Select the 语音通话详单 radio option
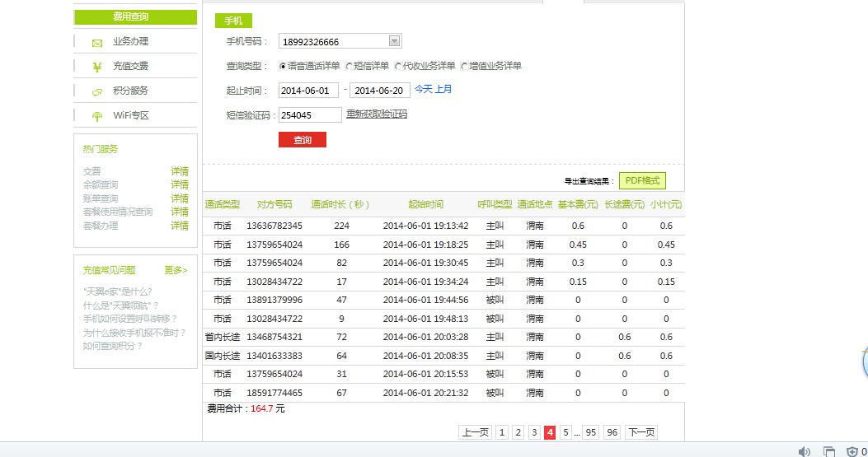Viewport: 868px width, 457px height. (x=283, y=66)
